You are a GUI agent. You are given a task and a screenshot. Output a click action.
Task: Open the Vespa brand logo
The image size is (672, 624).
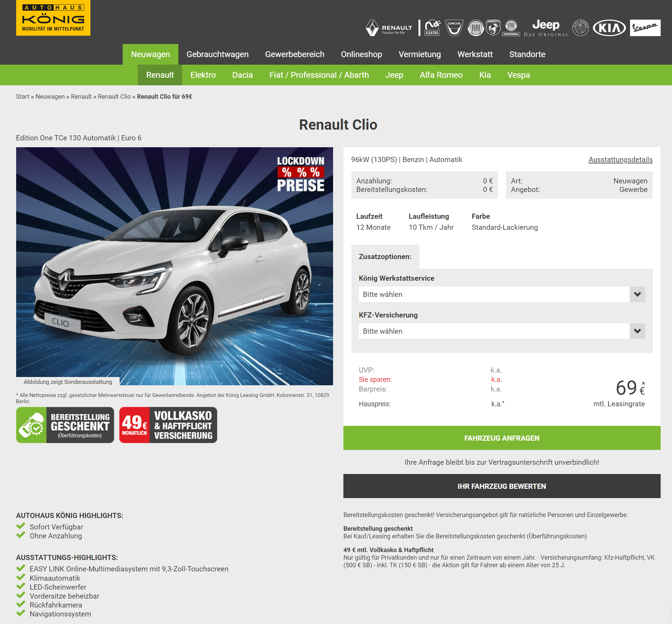pos(645,28)
